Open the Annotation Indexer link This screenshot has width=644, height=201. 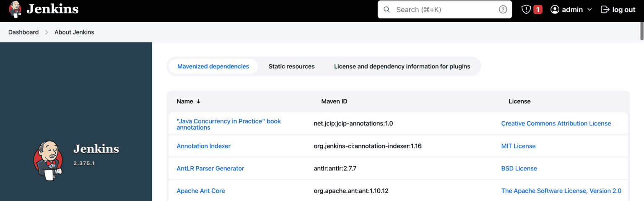(203, 146)
